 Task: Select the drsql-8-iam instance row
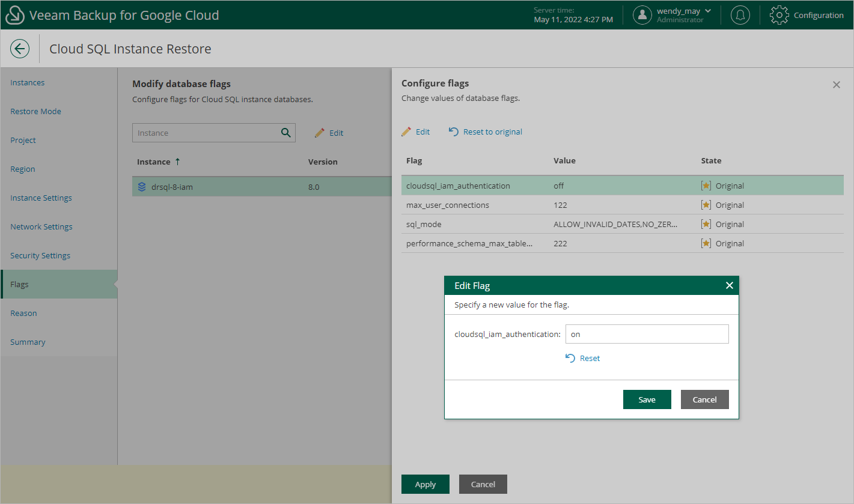(x=262, y=187)
